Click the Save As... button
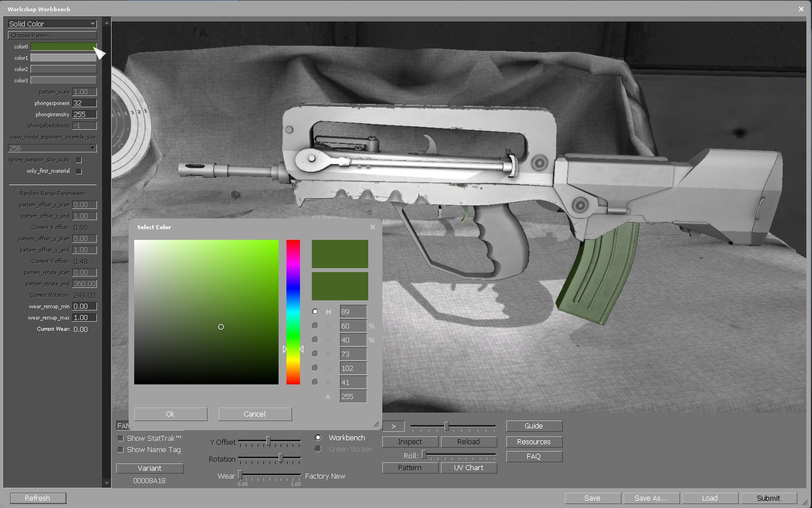This screenshot has width=812, height=508. (x=651, y=498)
